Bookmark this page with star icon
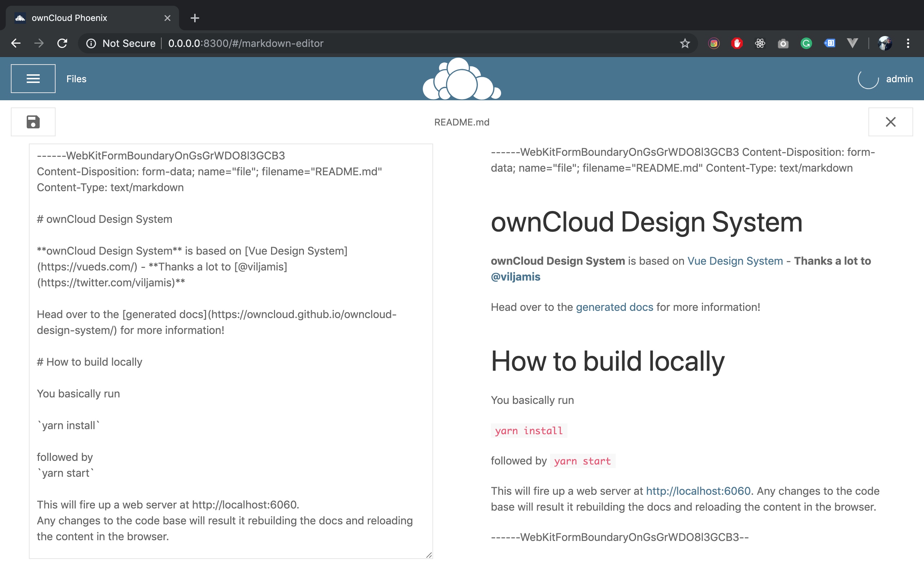Image resolution: width=924 pixels, height=577 pixels. tap(685, 44)
